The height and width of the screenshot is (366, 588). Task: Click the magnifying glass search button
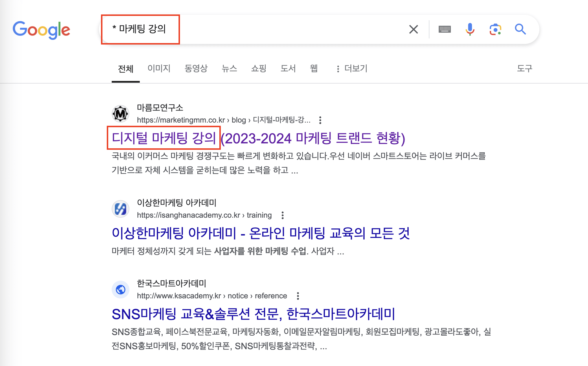[520, 29]
